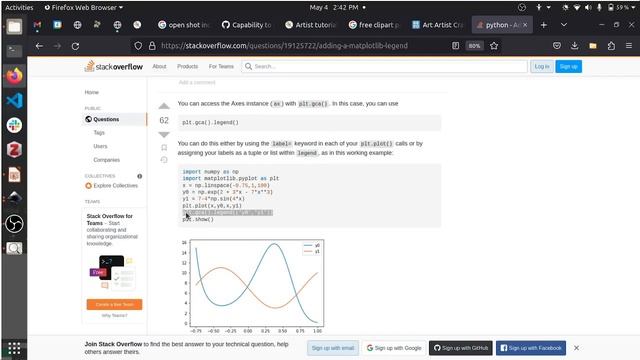Click Sign up with GitHub button

pyautogui.click(x=461, y=348)
